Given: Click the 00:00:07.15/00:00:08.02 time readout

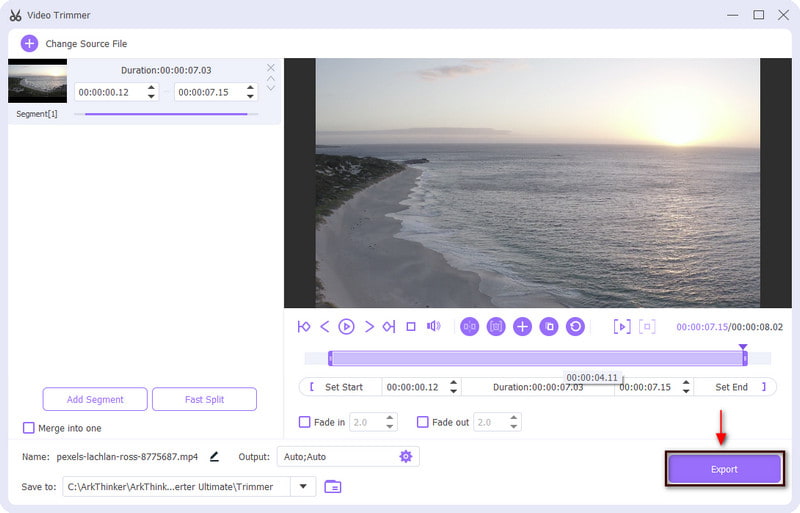Looking at the screenshot, I should [x=730, y=327].
